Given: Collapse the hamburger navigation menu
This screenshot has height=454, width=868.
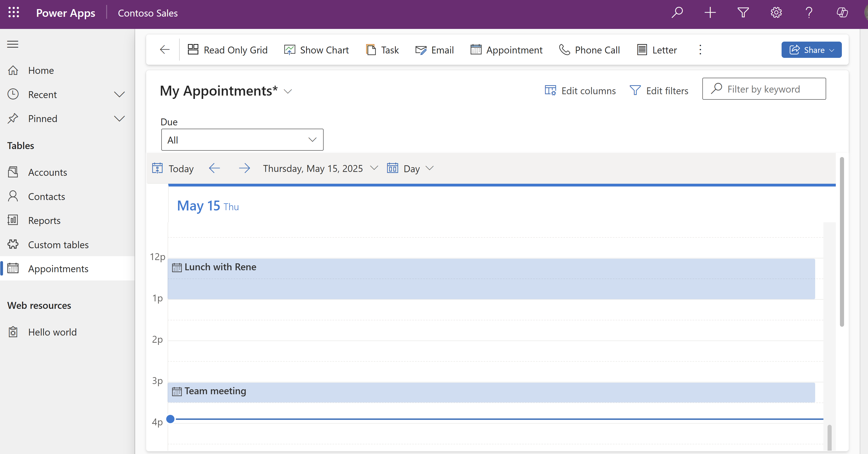Looking at the screenshot, I should pyautogui.click(x=13, y=44).
